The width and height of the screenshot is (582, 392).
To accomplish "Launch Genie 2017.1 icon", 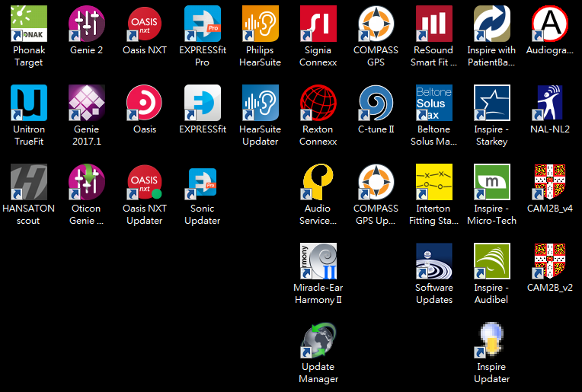I will tap(87, 103).
